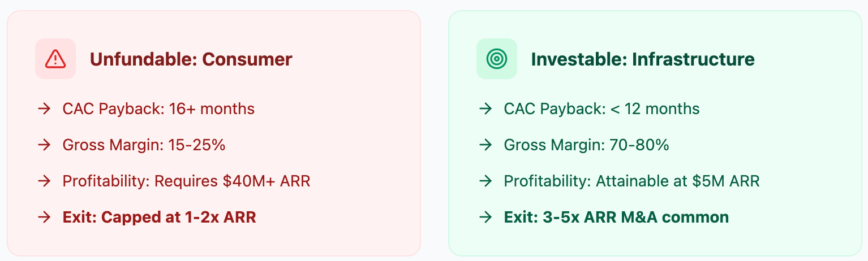
Task: Click the CAC Payback: < 12 months text
Action: pyautogui.click(x=601, y=109)
